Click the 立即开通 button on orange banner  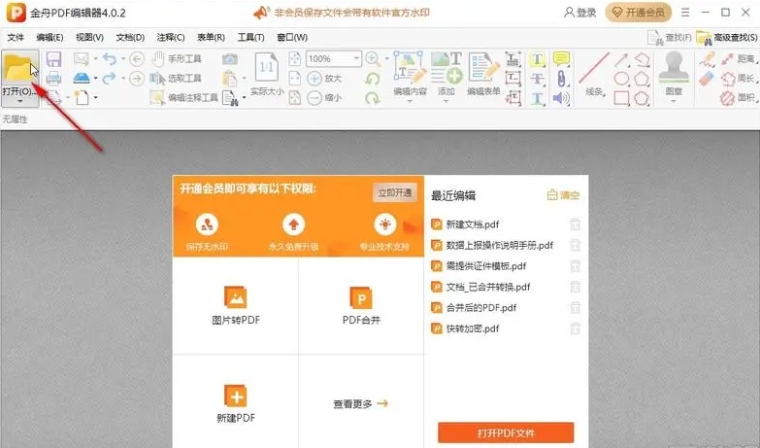click(395, 193)
